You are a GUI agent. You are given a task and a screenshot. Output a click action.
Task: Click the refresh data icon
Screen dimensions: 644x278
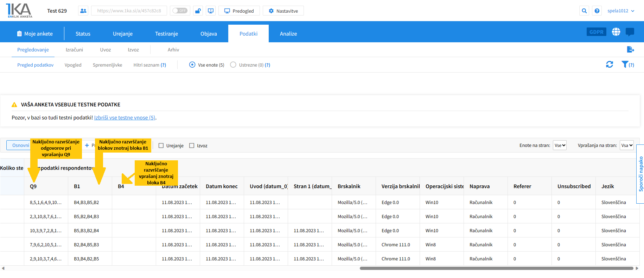(x=610, y=64)
